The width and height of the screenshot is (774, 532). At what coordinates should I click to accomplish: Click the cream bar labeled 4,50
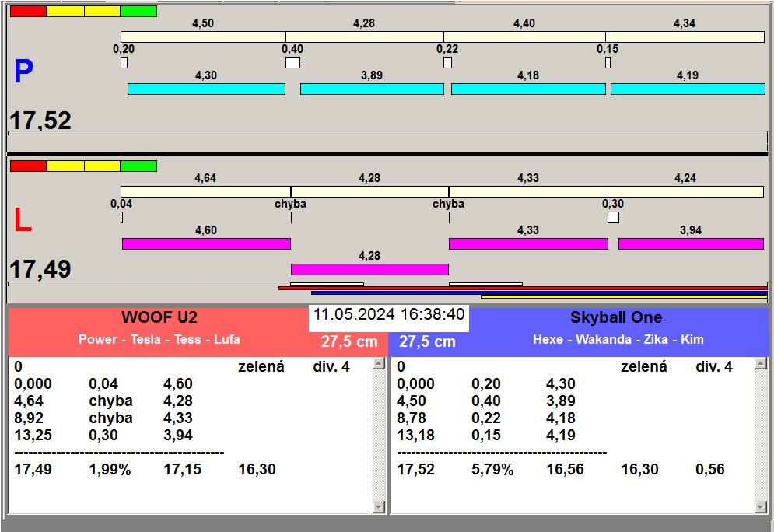coord(203,37)
